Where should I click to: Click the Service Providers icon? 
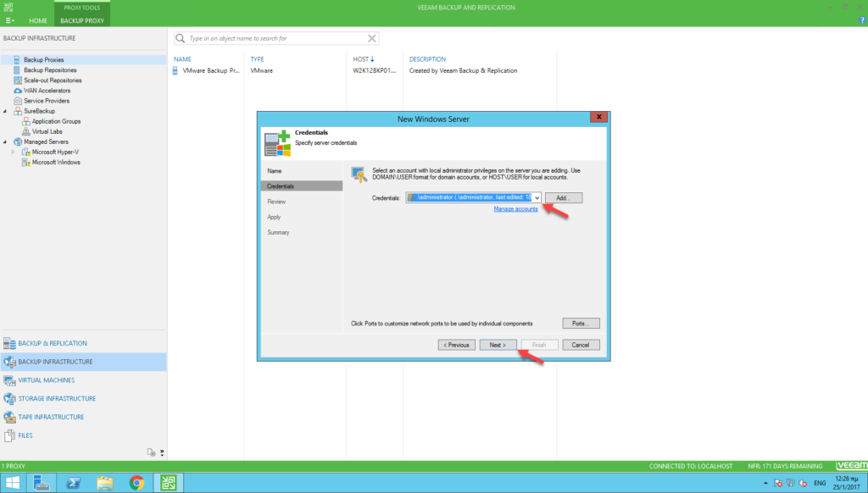coord(18,101)
